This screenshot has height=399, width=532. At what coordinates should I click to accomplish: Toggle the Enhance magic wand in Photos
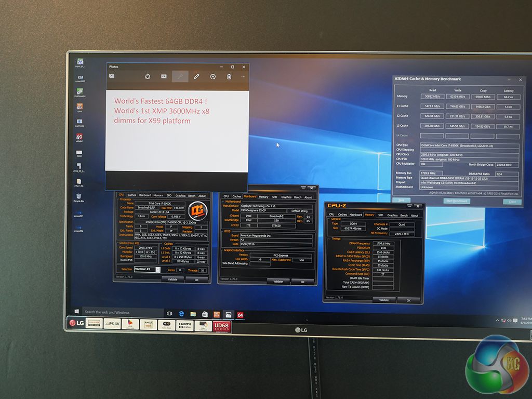(180, 76)
